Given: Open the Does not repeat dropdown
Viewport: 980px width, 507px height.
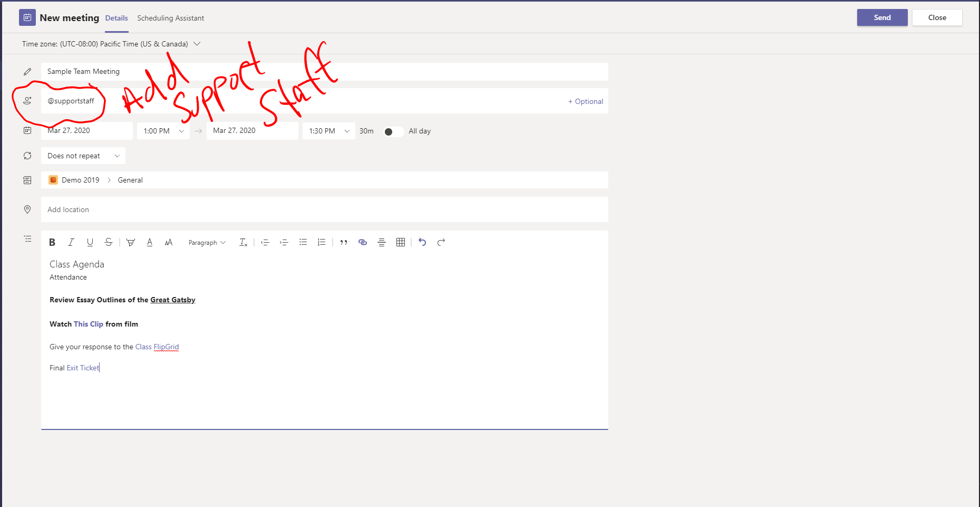Looking at the screenshot, I should click(x=83, y=156).
